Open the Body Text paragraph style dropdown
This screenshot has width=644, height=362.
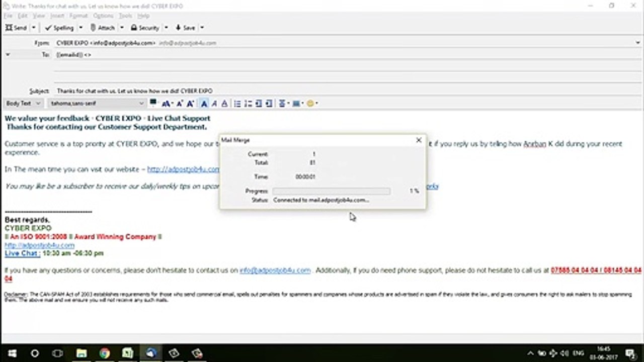click(x=24, y=103)
